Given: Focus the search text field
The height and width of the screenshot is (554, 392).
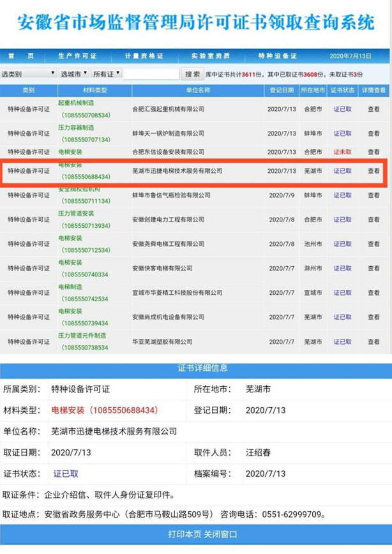Looking at the screenshot, I should click(x=151, y=74).
